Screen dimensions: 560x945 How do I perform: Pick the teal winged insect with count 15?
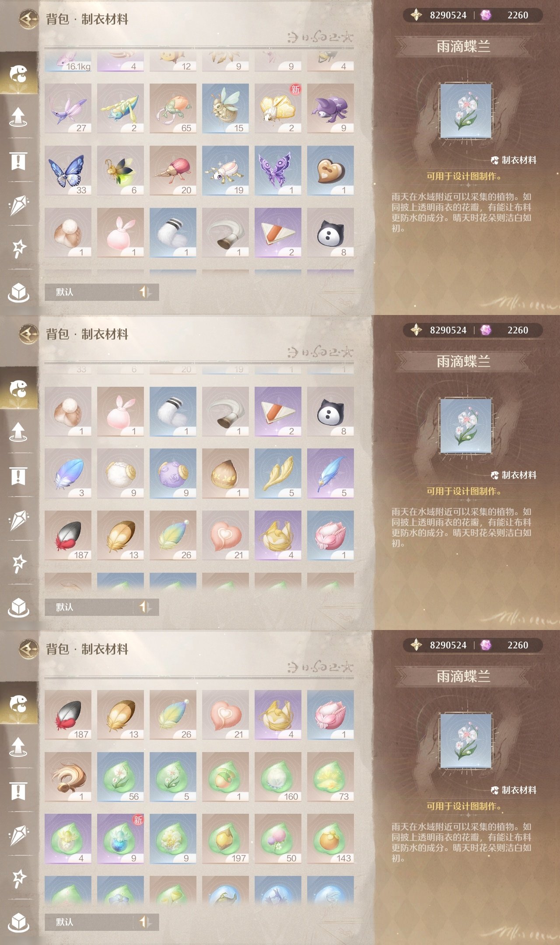[x=225, y=108]
